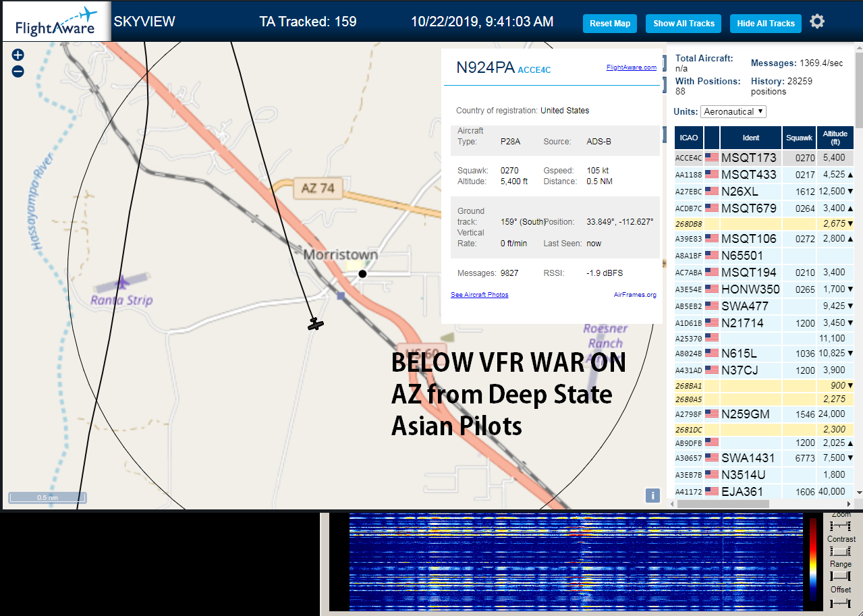863x616 pixels.
Task: Click ICAO code ACCE4C in panel title
Action: pyautogui.click(x=534, y=70)
